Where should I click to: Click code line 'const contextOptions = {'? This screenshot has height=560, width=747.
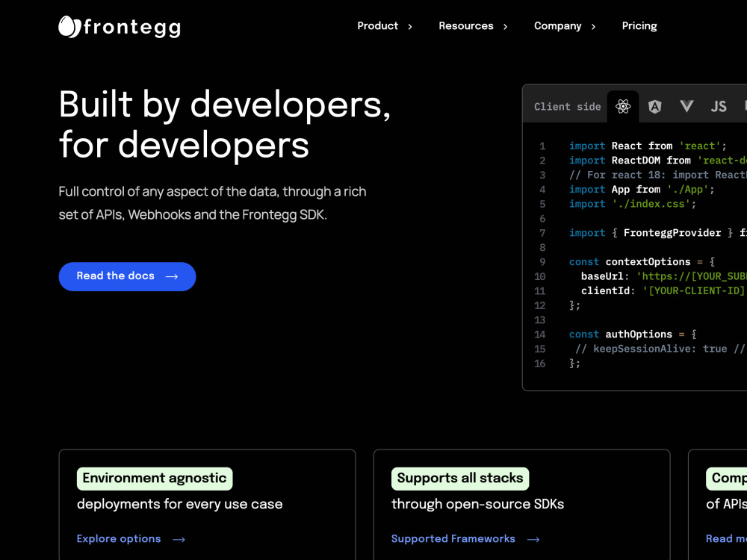click(x=641, y=262)
